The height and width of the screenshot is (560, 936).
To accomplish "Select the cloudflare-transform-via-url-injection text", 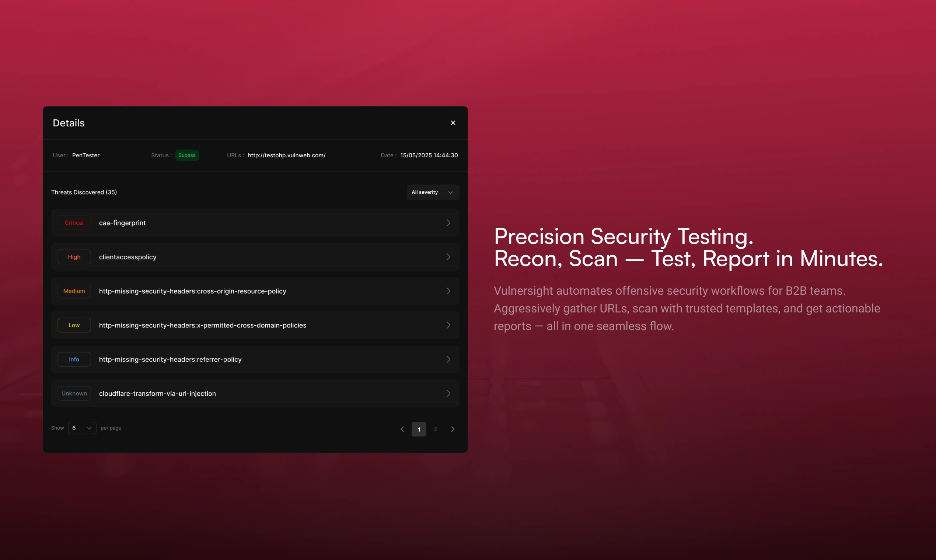I will [x=157, y=393].
